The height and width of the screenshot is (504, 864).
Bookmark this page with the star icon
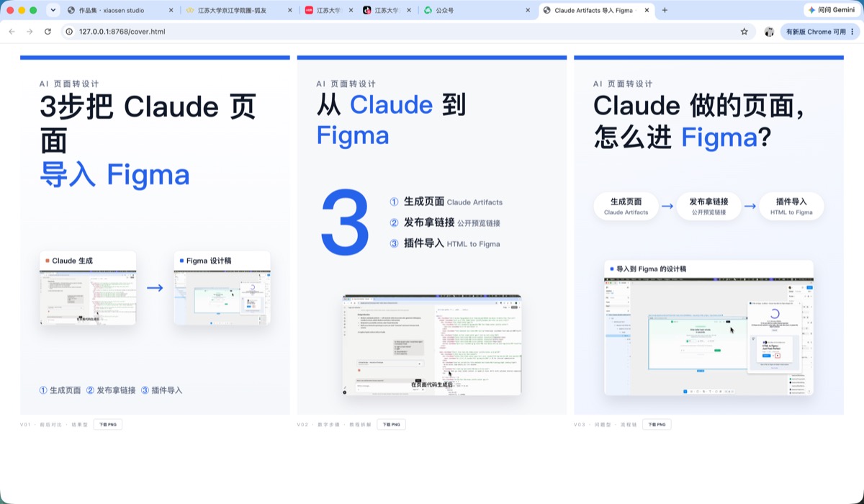pos(744,32)
